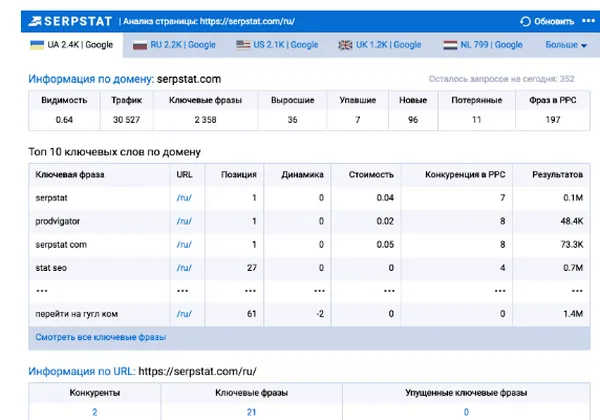Click the cost value 0.04

pyautogui.click(x=385, y=198)
